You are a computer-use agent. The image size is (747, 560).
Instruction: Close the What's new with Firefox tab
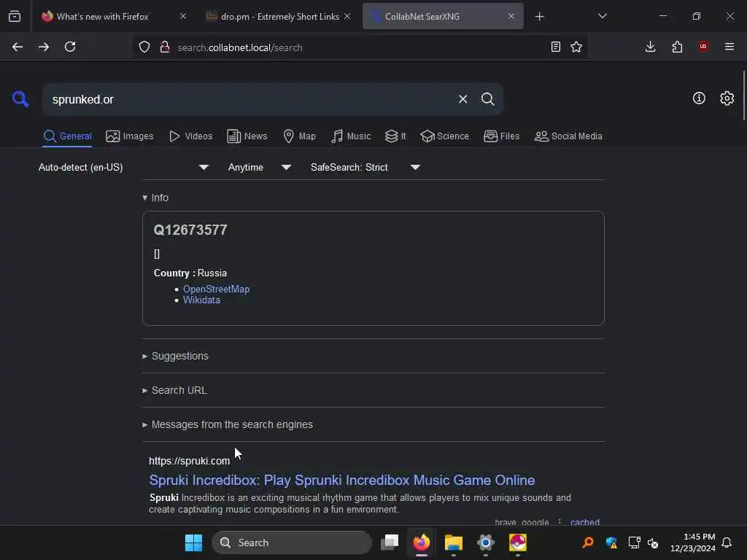pyautogui.click(x=183, y=16)
